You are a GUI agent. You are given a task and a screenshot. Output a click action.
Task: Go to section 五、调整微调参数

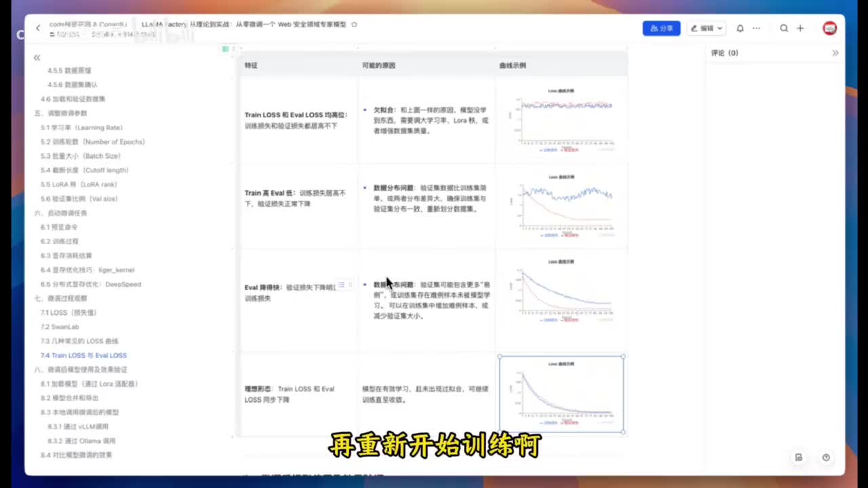pyautogui.click(x=60, y=113)
